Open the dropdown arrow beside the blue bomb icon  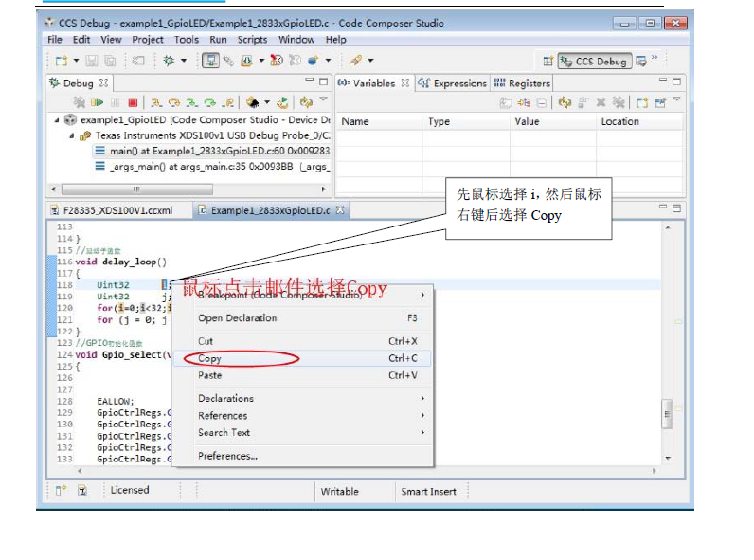click(328, 61)
